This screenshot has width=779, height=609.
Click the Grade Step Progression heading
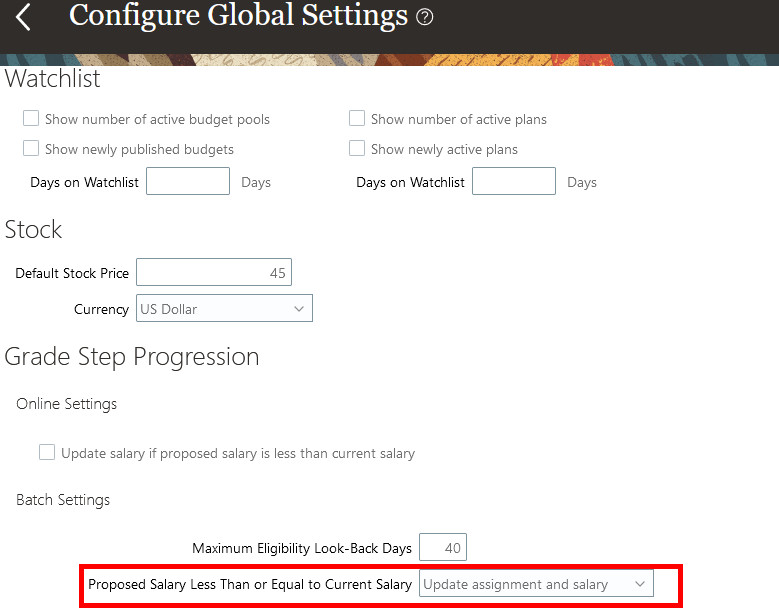(x=132, y=357)
